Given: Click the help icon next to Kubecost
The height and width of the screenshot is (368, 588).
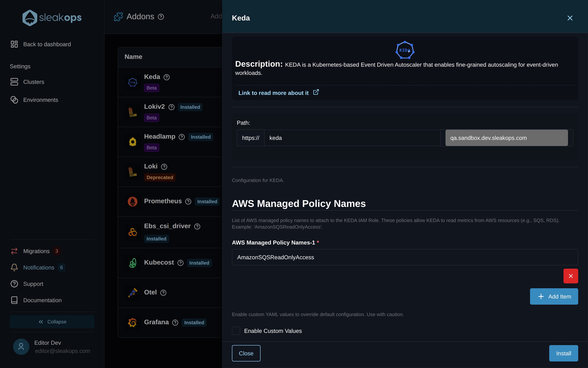Looking at the screenshot, I should [x=180, y=263].
